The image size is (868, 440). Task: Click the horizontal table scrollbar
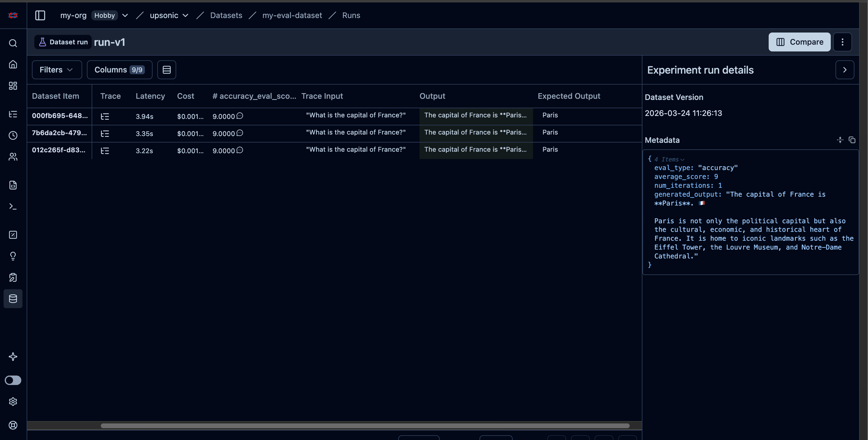(365, 426)
